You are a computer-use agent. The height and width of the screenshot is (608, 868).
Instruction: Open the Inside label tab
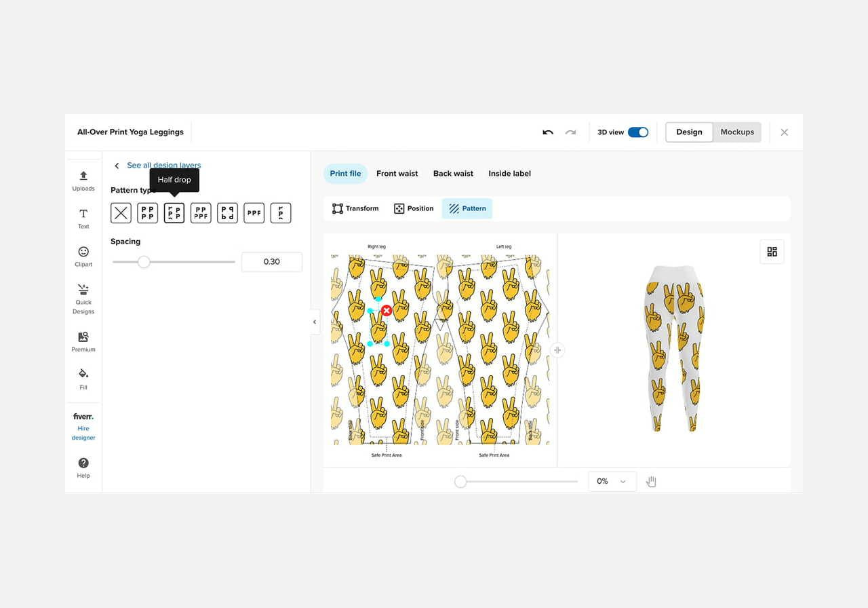(x=509, y=173)
